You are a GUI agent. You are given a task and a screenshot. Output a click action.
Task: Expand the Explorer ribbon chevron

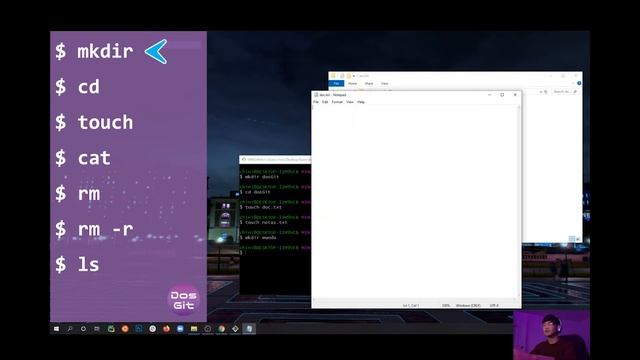tap(573, 83)
